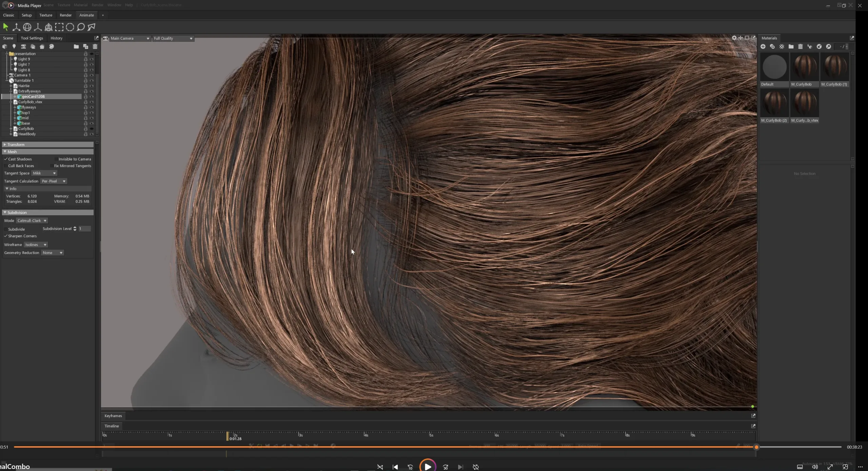The height and width of the screenshot is (471, 868).
Task: Activate the lasso selection tool
Action: point(81,27)
